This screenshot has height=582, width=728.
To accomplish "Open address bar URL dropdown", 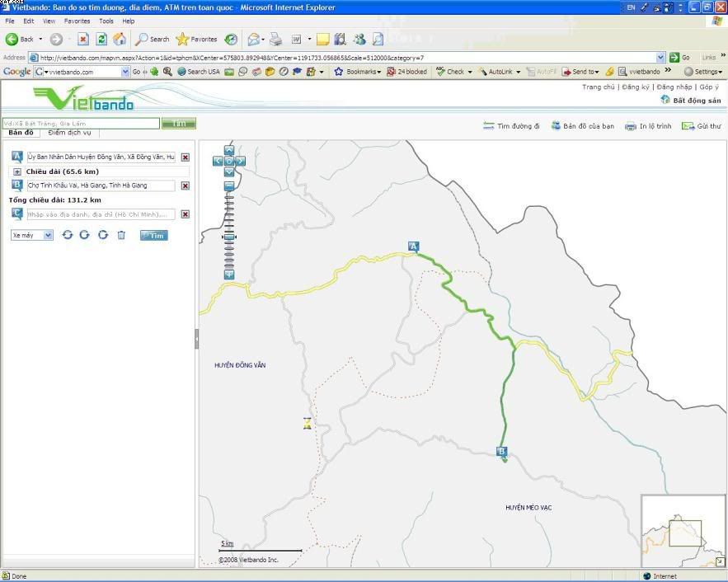I will pyautogui.click(x=660, y=58).
